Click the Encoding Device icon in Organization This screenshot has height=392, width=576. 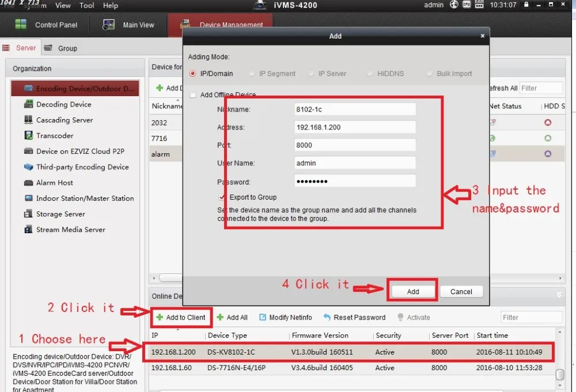pyautogui.click(x=28, y=88)
